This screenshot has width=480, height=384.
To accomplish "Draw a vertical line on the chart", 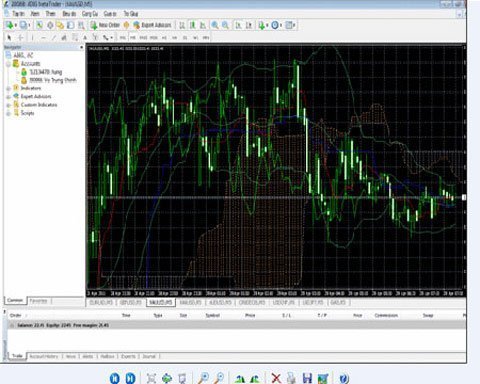I will coord(32,38).
